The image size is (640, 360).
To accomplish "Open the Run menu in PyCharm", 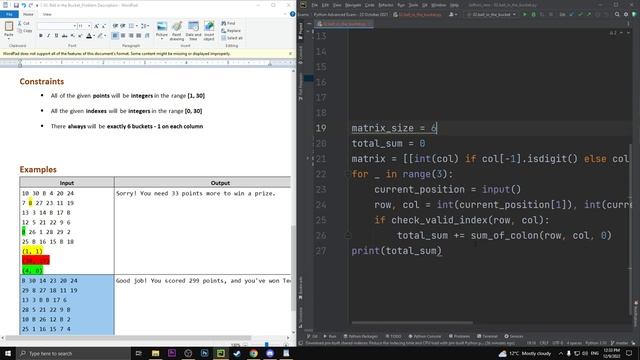I will tap(401, 5).
